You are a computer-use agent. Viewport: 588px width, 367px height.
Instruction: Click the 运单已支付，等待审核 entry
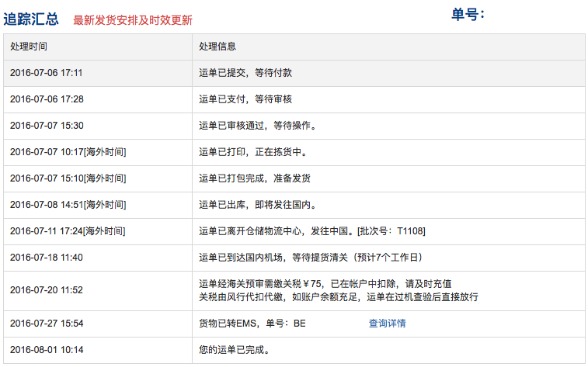[245, 99]
